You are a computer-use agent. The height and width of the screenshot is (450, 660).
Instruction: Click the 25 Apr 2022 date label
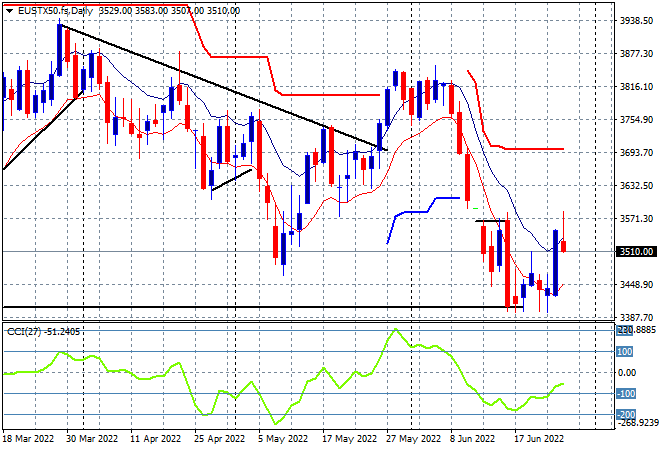219,439
